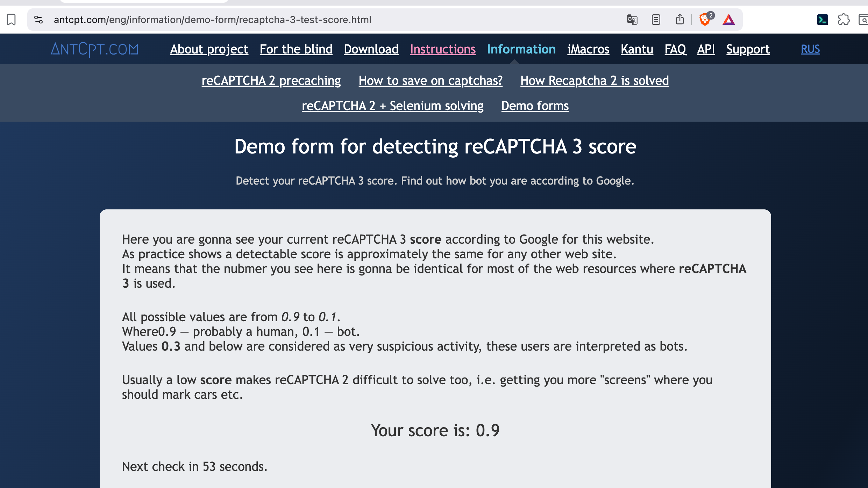The height and width of the screenshot is (488, 868).
Task: Open reCAPTCHA 2 precaching link
Action: pos(271,81)
